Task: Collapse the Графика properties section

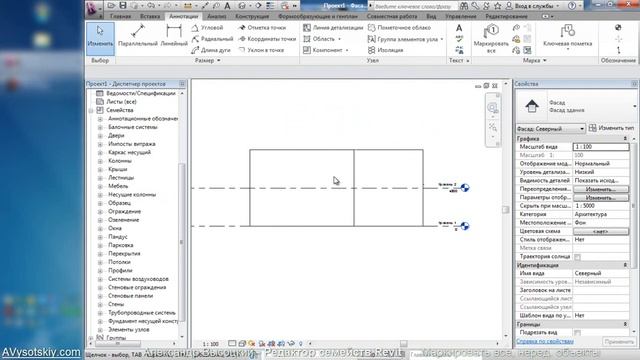Action: [x=625, y=139]
